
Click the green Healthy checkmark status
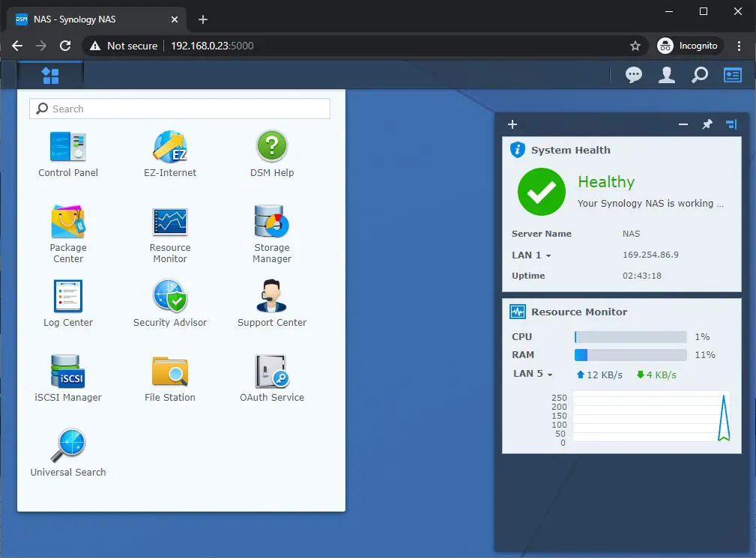tap(542, 192)
